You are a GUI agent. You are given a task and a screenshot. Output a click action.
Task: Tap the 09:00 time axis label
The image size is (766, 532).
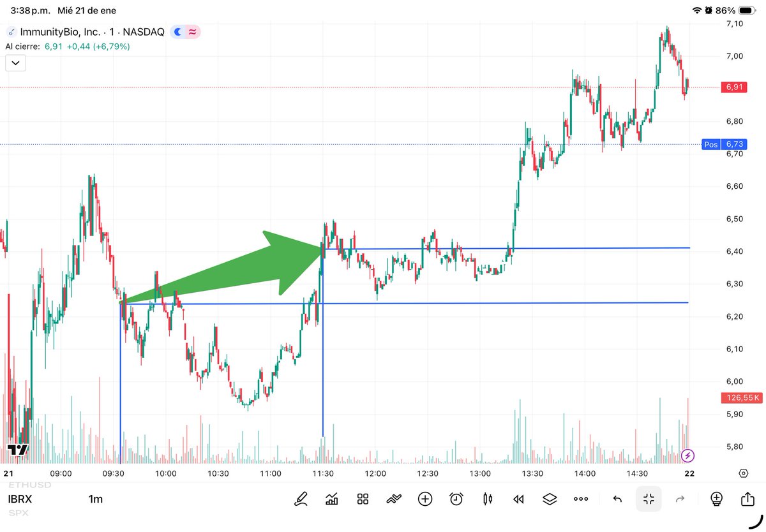click(x=61, y=473)
